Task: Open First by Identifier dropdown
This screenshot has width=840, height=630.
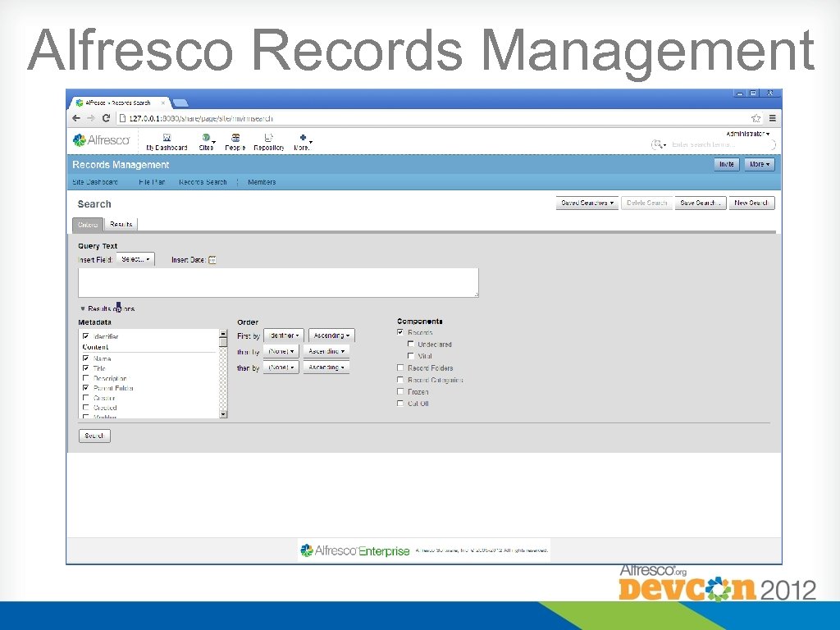Action: 284,336
